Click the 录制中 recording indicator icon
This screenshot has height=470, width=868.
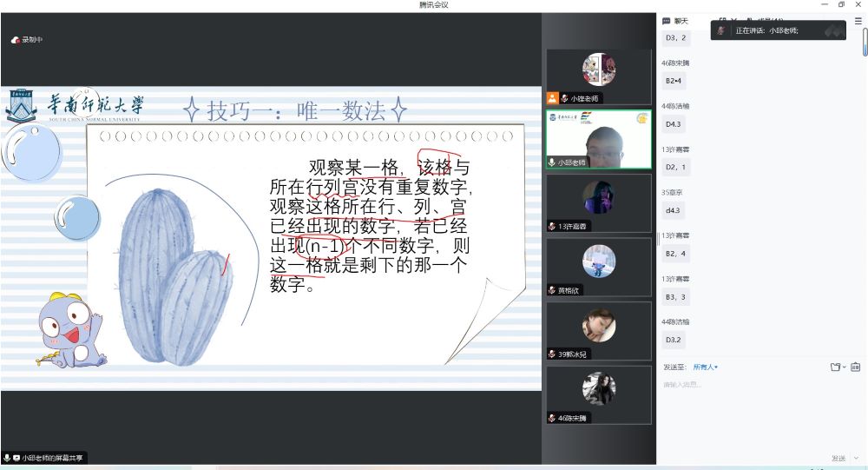click(16, 40)
